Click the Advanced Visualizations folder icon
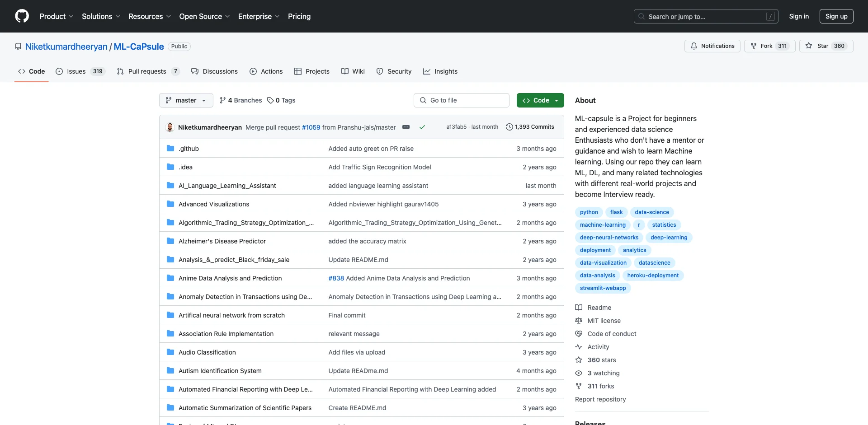 (170, 204)
